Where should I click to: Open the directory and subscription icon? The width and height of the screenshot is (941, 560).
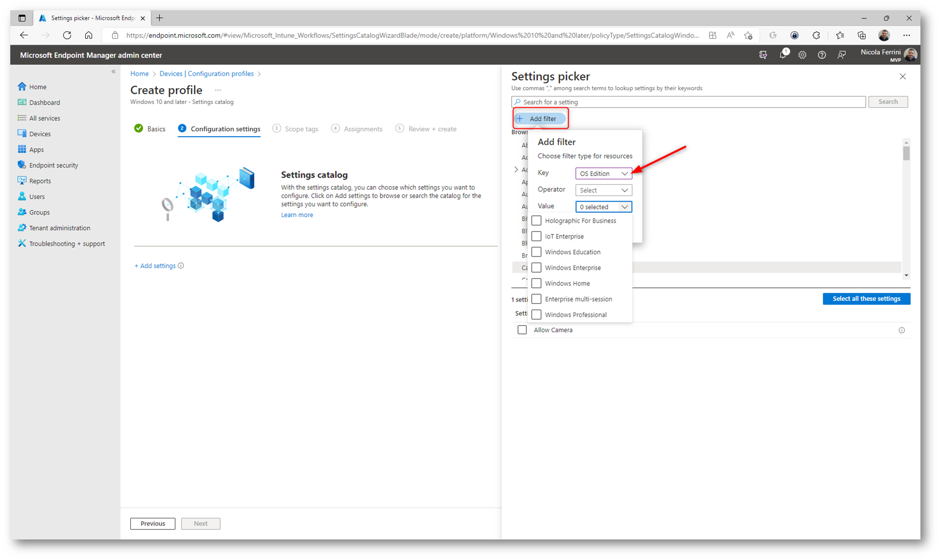coord(763,55)
